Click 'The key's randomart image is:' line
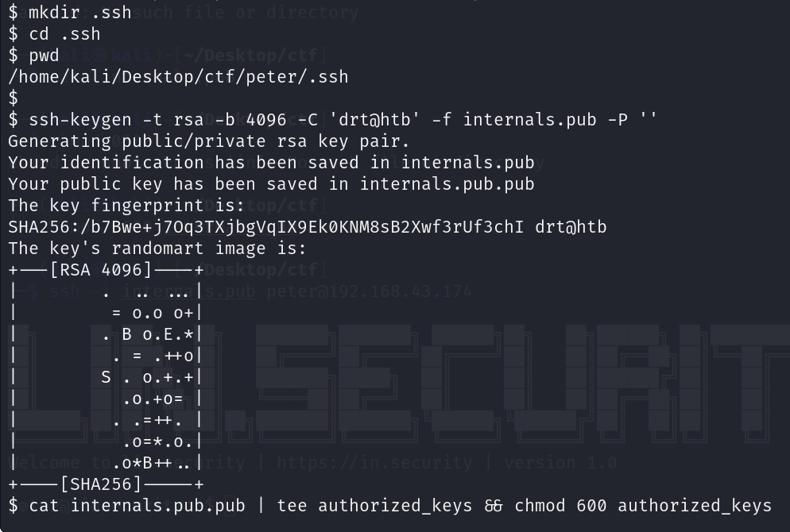The width and height of the screenshot is (790, 532). pyautogui.click(x=157, y=249)
